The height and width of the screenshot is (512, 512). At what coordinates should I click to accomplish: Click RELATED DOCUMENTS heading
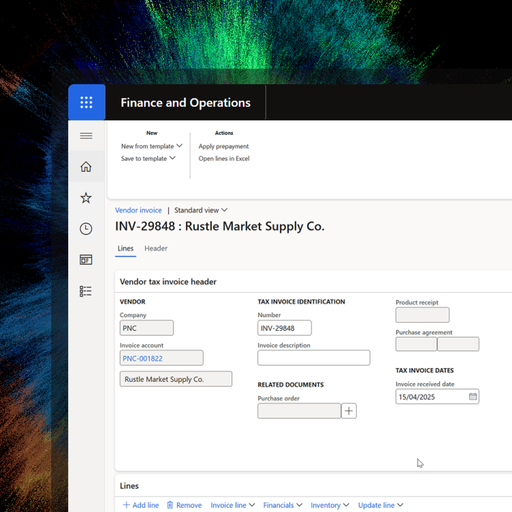[291, 385]
